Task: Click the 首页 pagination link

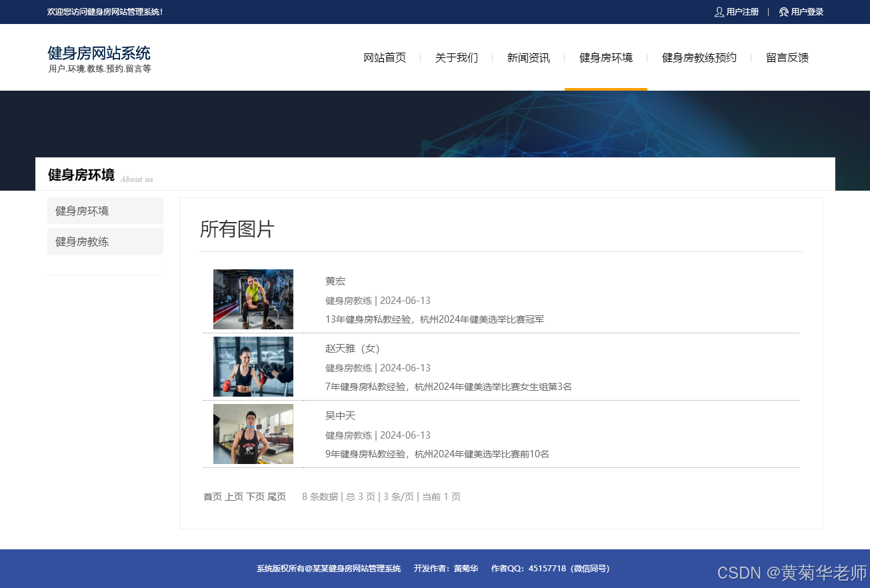Action: pos(212,497)
